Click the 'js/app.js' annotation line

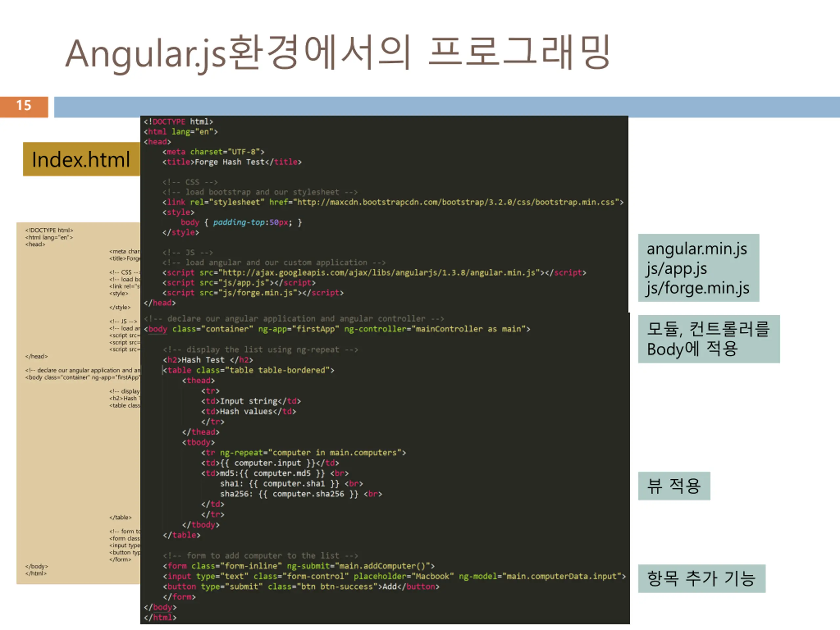point(676,268)
